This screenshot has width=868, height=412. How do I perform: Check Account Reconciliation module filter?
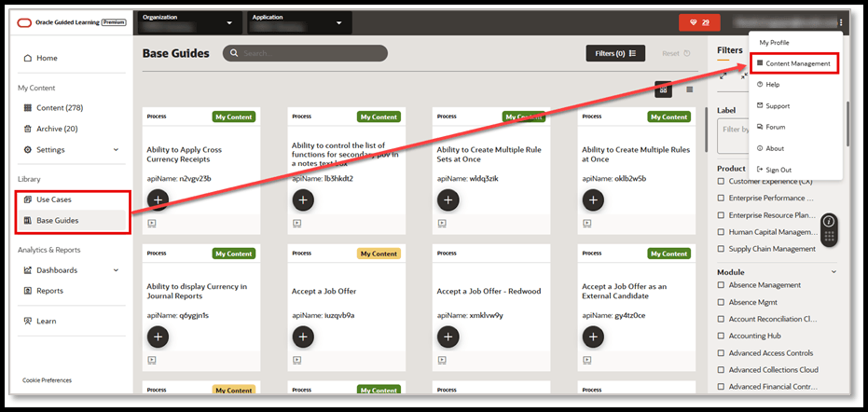721,319
